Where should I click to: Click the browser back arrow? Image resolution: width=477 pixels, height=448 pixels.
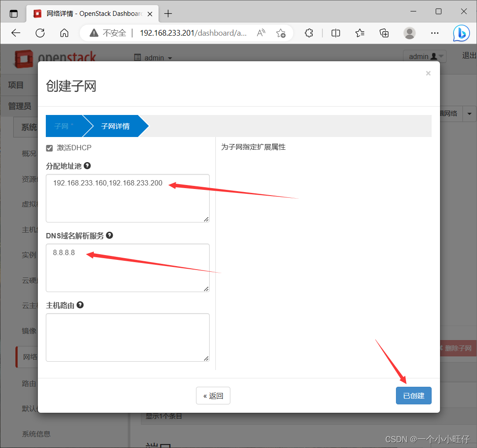tap(15, 33)
